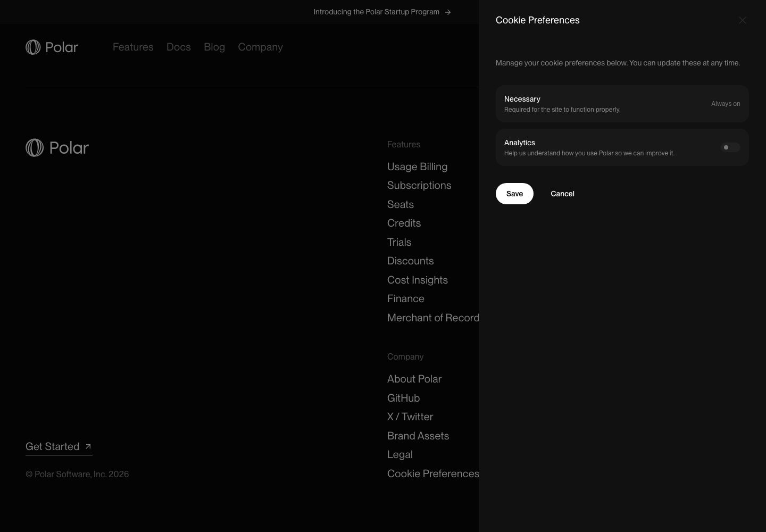Click the 'Always on' label for Necessary cookies
The width and height of the screenshot is (766, 532).
(726, 104)
